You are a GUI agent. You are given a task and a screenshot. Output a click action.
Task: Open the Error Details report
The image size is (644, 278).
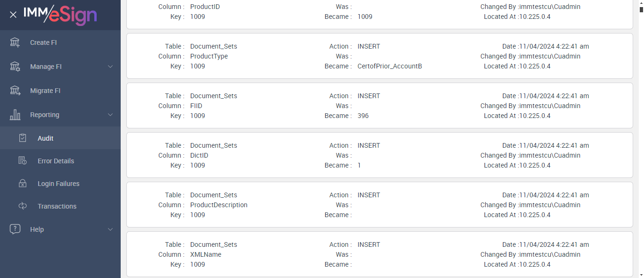(56, 161)
